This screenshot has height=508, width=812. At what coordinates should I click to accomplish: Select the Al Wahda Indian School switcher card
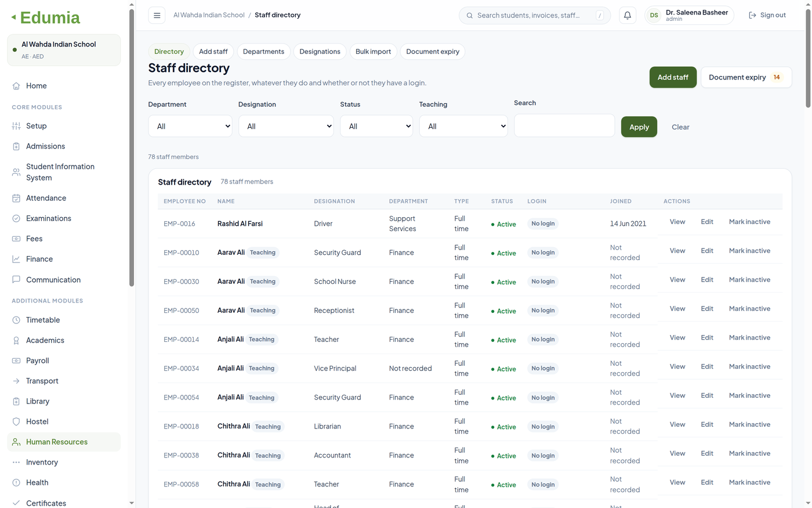pos(64,50)
